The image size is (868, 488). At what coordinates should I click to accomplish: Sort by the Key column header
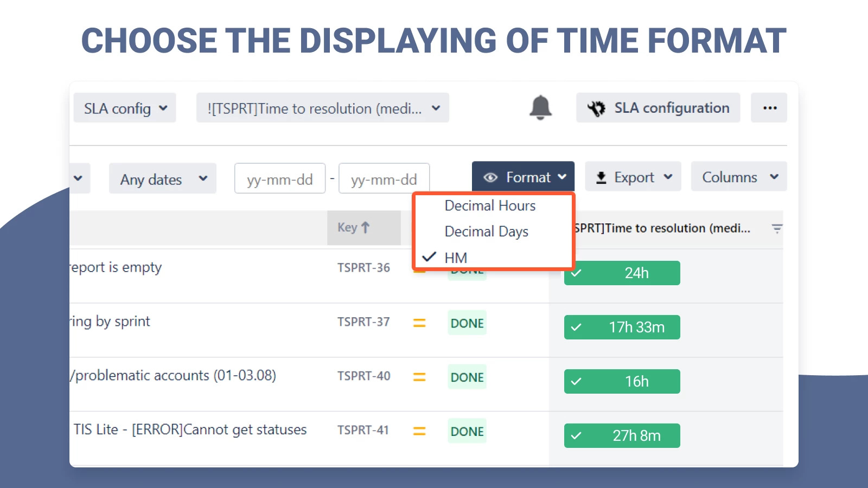click(364, 228)
